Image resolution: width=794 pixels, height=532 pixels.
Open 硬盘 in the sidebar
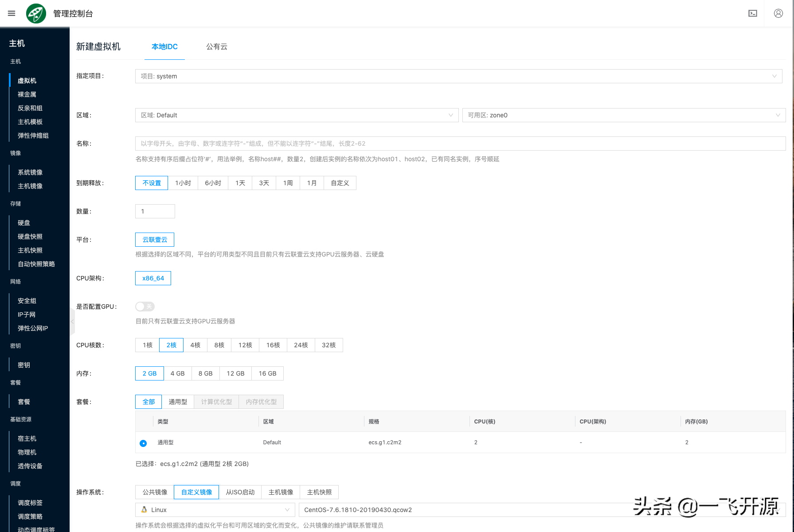pyautogui.click(x=24, y=223)
